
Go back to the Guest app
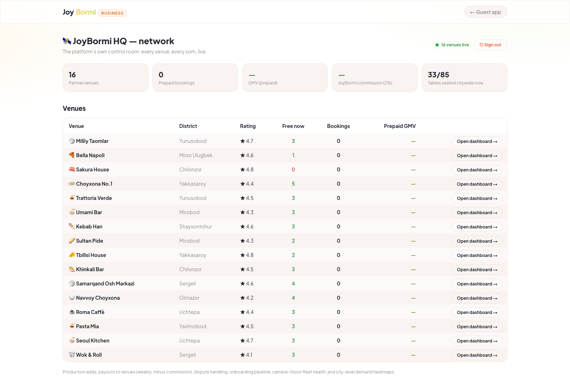(486, 12)
